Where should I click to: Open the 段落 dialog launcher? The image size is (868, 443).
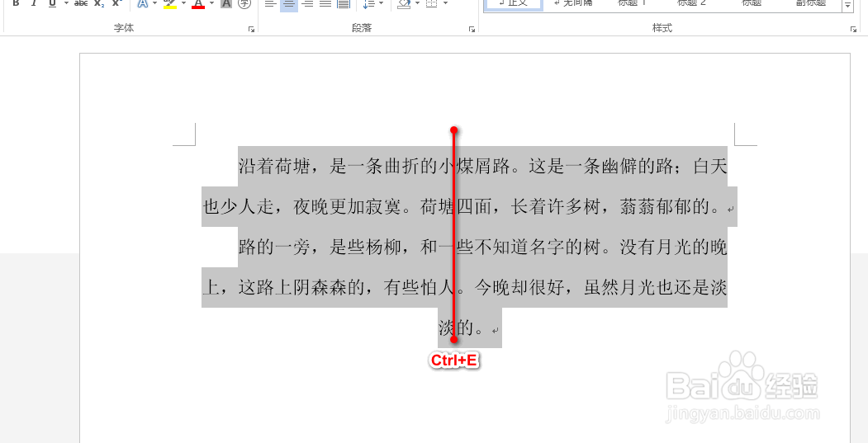click(x=472, y=29)
